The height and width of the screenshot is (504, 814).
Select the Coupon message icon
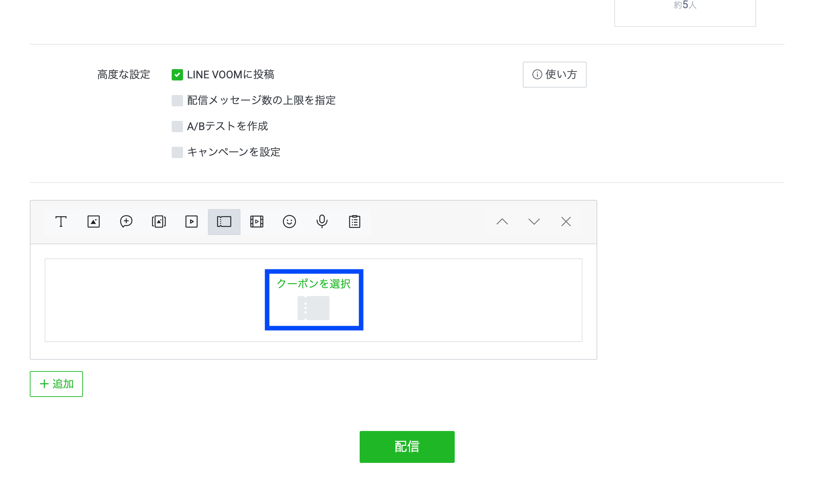(x=224, y=222)
